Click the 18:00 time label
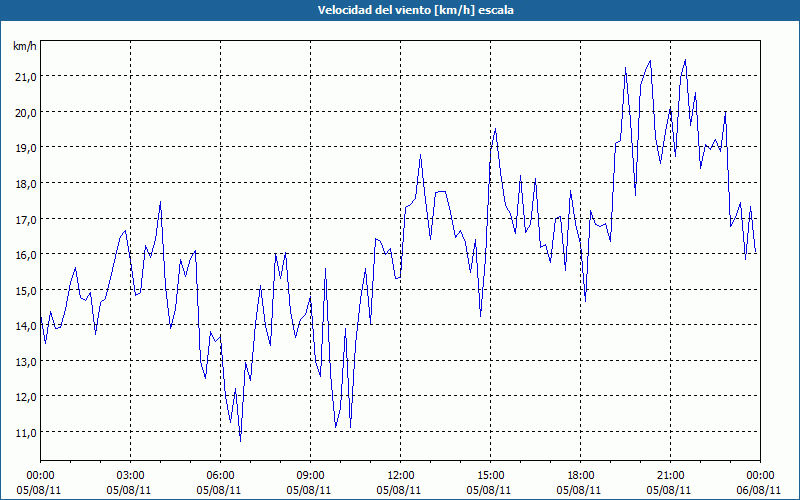Viewport: 800px width, 500px height. pyautogui.click(x=581, y=476)
